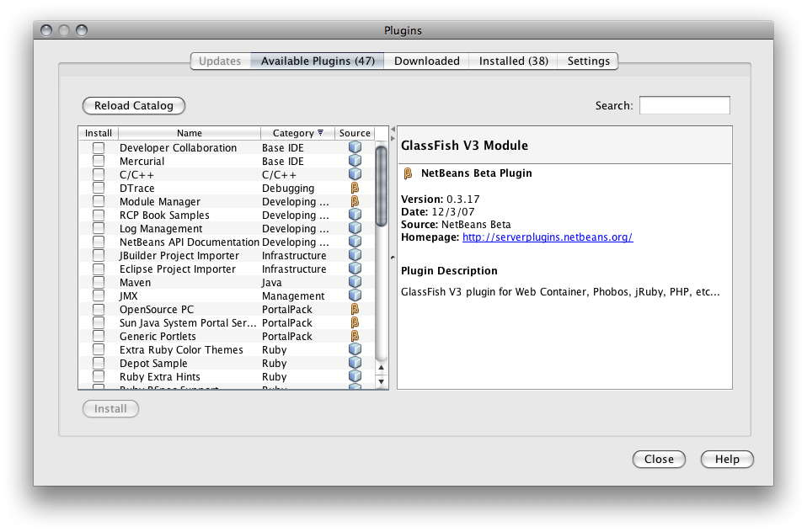
Task: Click scrollbar up arrow in plugin list
Action: 381,367
